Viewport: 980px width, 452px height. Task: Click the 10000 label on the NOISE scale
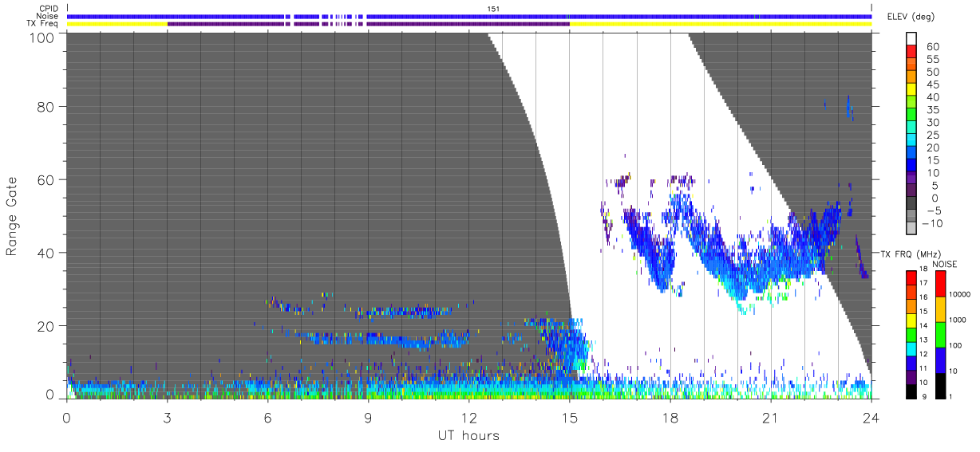[961, 296]
